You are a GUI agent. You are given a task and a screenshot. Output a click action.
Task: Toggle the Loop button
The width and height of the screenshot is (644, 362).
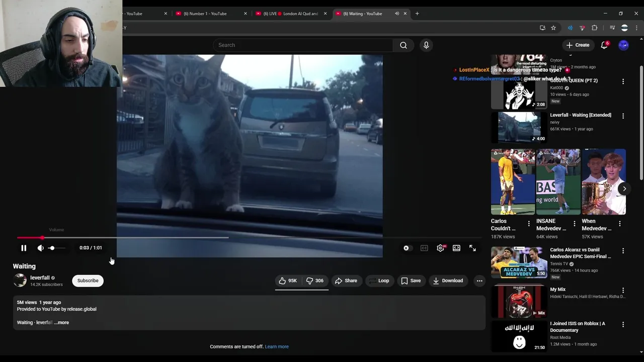coord(379,281)
